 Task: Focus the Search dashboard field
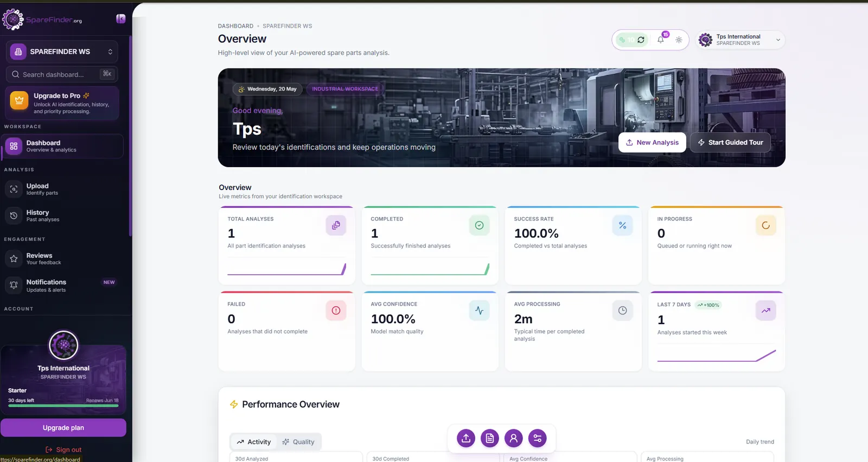coord(62,74)
